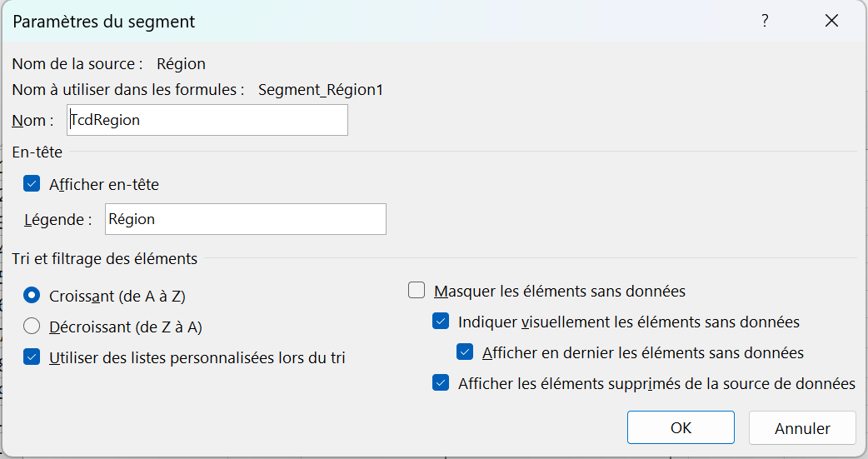Click Annuler to cancel the dialog
Viewport: 868px width, 459px height.
802,428
